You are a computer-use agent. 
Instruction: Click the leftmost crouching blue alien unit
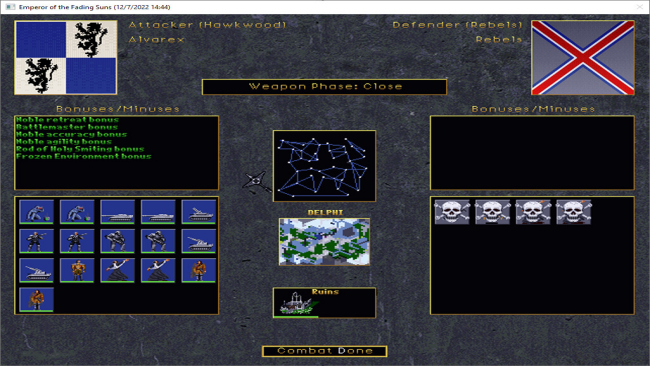36,212
